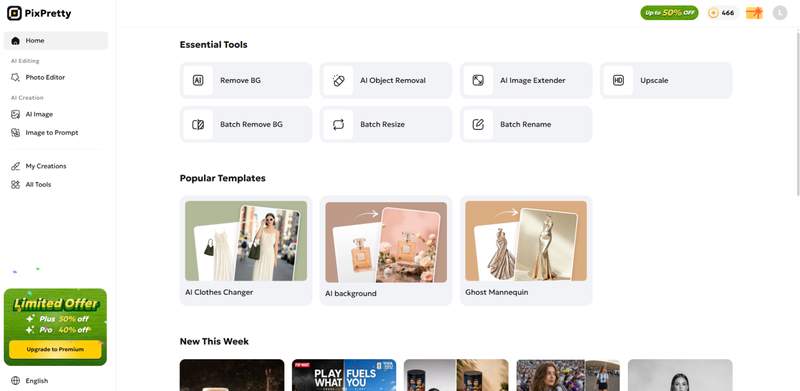800x391 pixels.
Task: Click the Remove BG tool icon
Action: (198, 80)
